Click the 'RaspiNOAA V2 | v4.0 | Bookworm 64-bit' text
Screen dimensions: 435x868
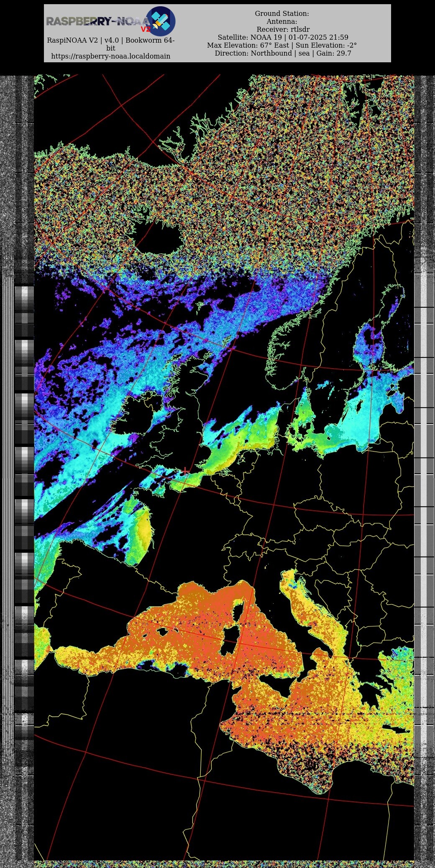tap(110, 44)
